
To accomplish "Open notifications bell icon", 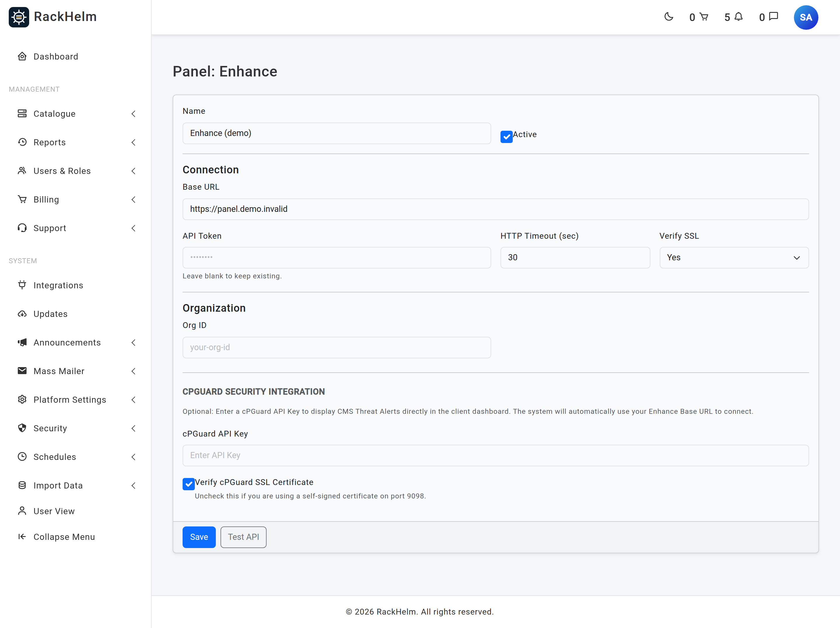I will tap(738, 17).
